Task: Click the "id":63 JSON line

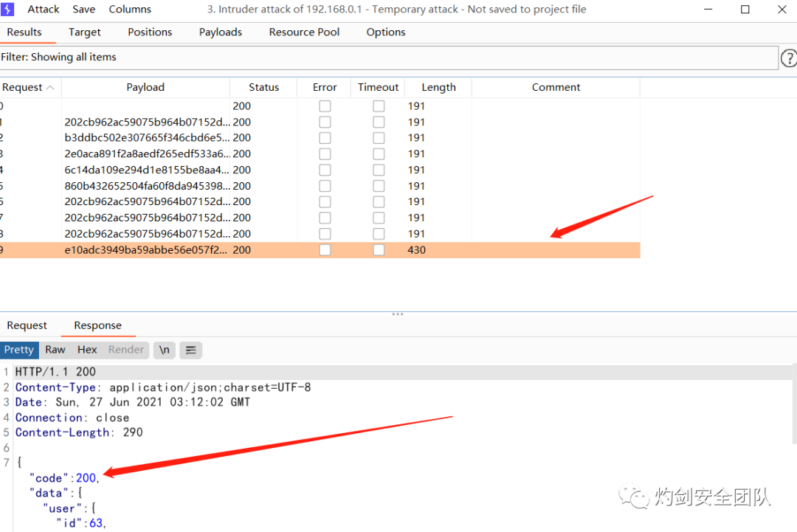Action: click(81, 523)
